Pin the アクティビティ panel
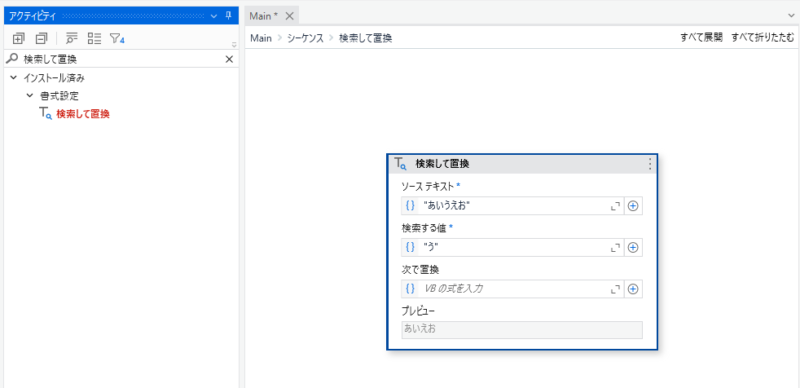Image resolution: width=800 pixels, height=388 pixels. (x=228, y=16)
